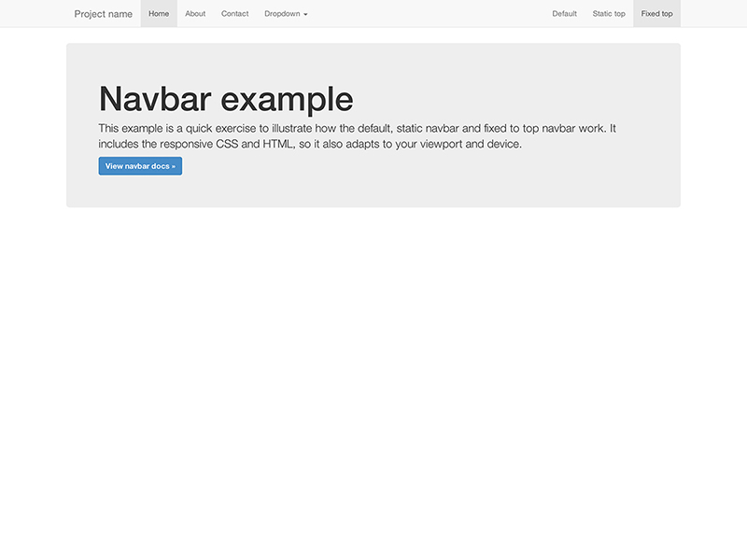Switch away from Fixed top to Static top
The image size is (747, 560).
(608, 13)
